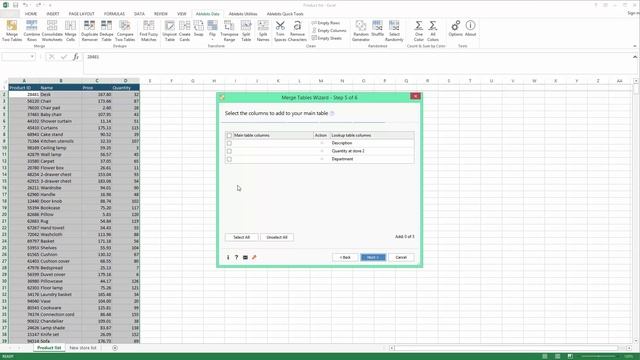Switch to the Ablebits Utilities tab
The width and height of the screenshot is (640, 360).
point(243,14)
